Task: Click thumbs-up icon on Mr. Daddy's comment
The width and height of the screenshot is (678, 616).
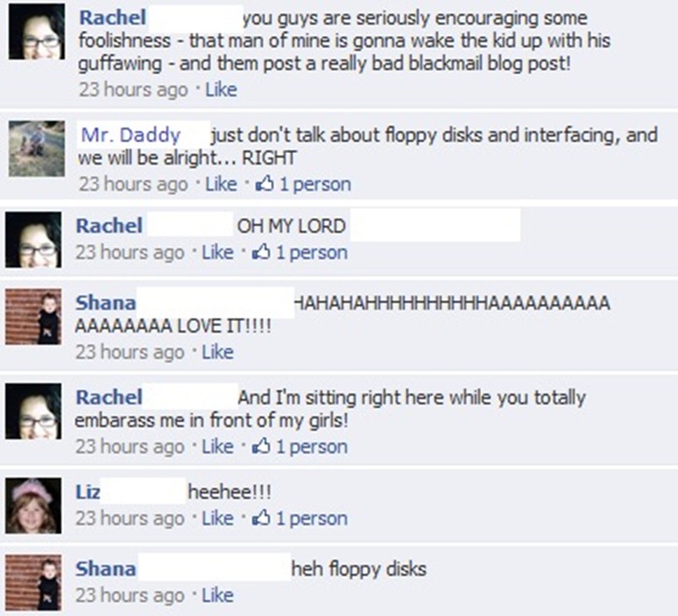Action: coord(264,184)
